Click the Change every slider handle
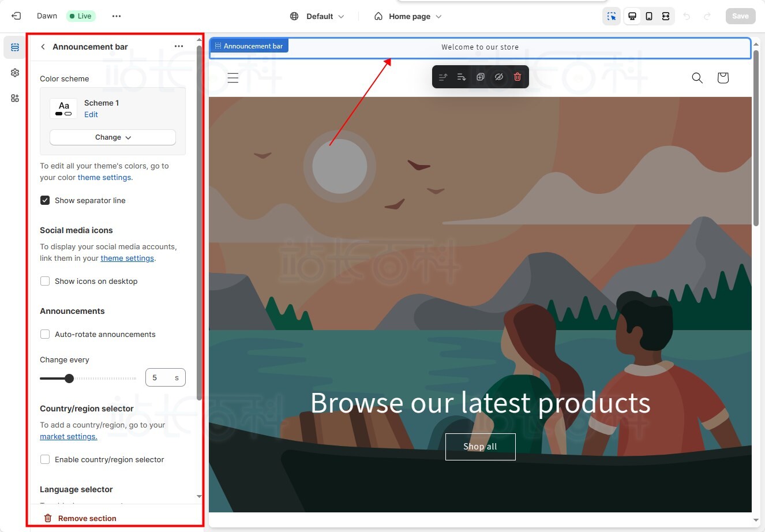 (x=69, y=379)
